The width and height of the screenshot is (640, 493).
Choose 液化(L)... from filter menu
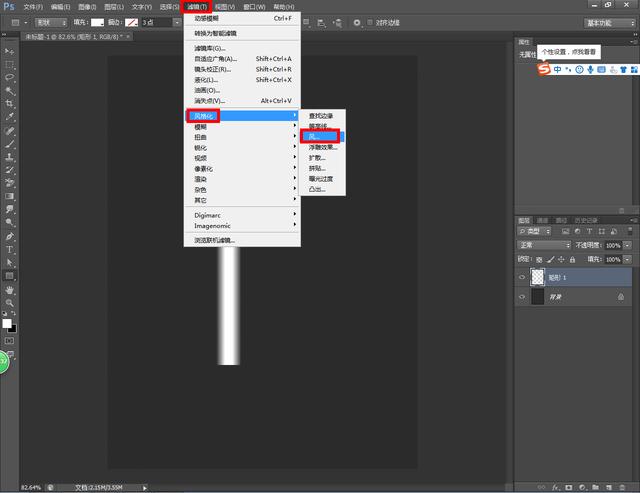click(242, 80)
